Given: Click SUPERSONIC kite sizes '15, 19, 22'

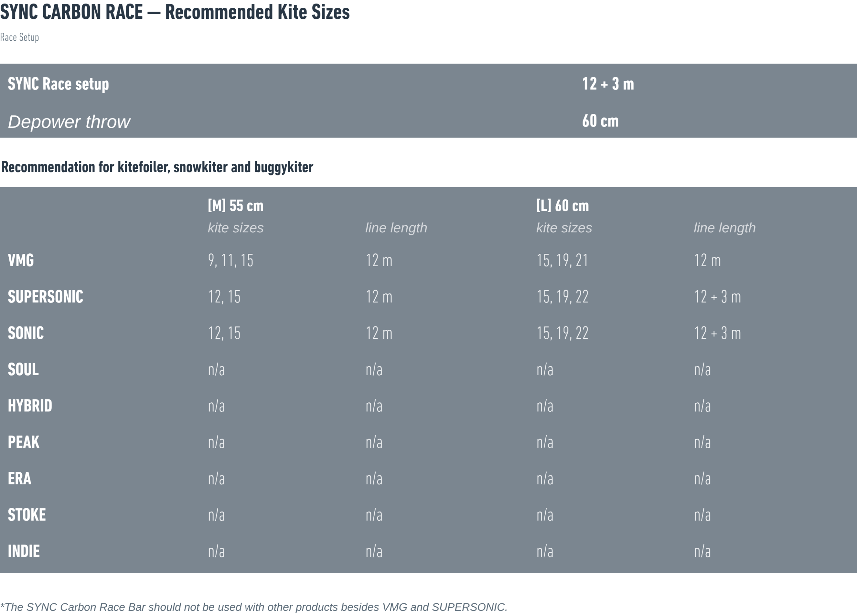Looking at the screenshot, I should [x=563, y=297].
